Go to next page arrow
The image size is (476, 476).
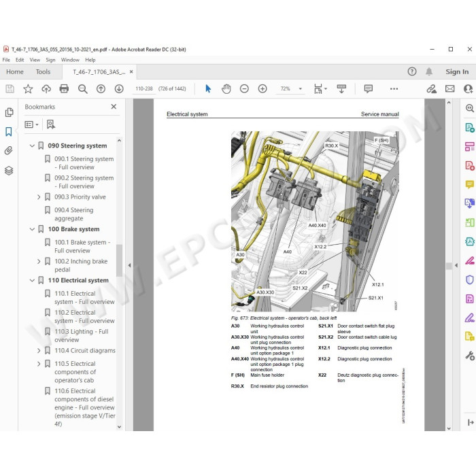click(119, 88)
